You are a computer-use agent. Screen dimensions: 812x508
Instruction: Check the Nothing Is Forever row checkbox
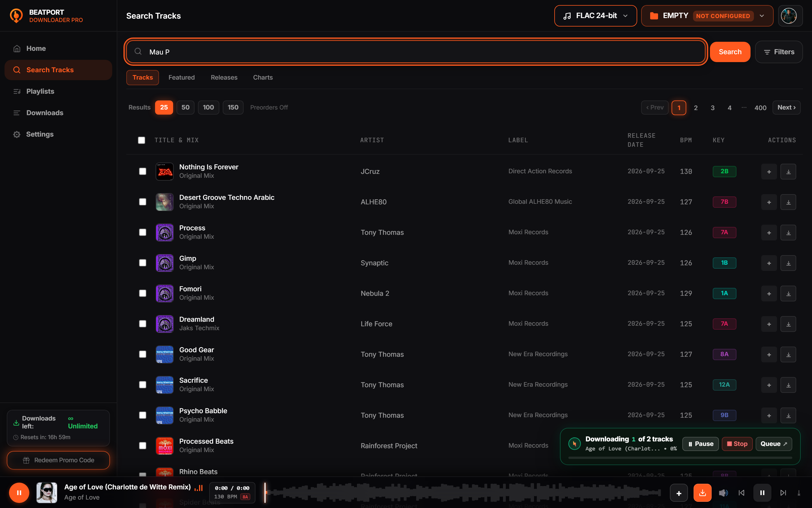(143, 171)
